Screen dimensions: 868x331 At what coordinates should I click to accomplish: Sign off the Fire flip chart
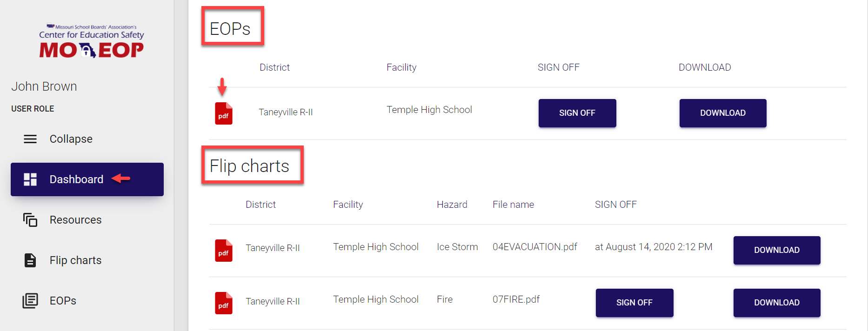(634, 303)
